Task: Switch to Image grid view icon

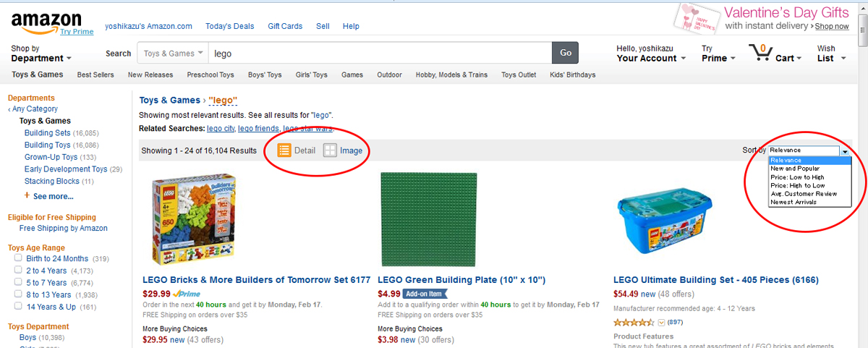Action: [x=330, y=150]
